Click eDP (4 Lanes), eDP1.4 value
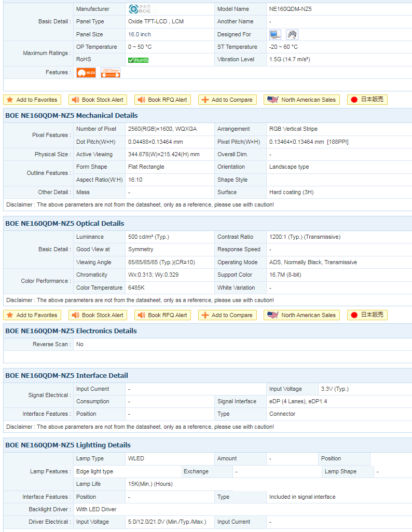The image size is (412, 532). [298, 402]
